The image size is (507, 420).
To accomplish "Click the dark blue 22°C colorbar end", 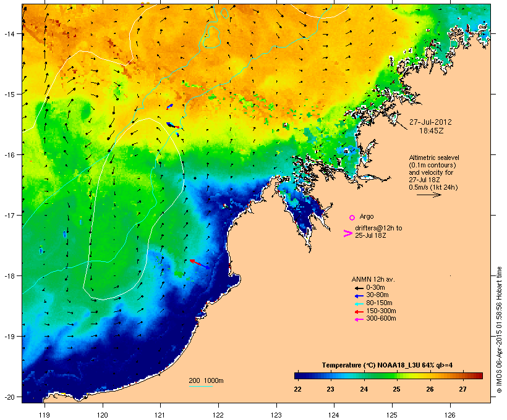I will tap(298, 376).
